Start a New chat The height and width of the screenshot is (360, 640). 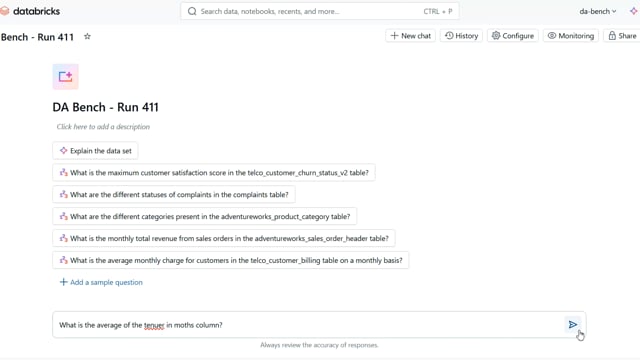tap(411, 36)
